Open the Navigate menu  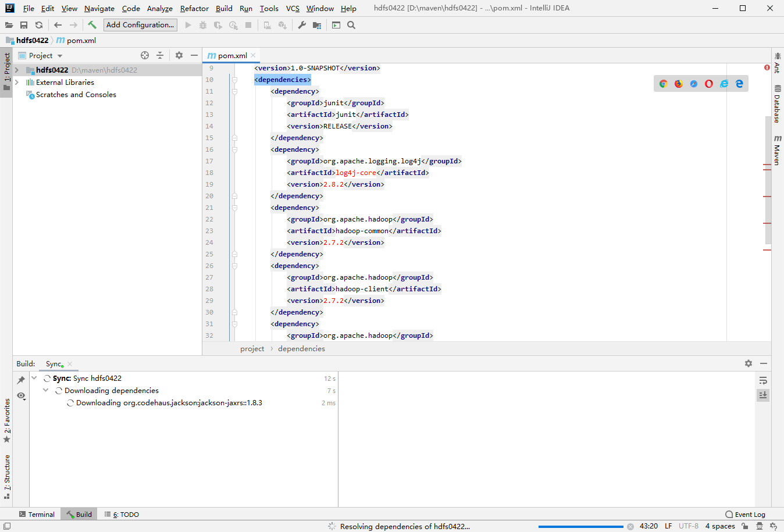[x=99, y=8]
